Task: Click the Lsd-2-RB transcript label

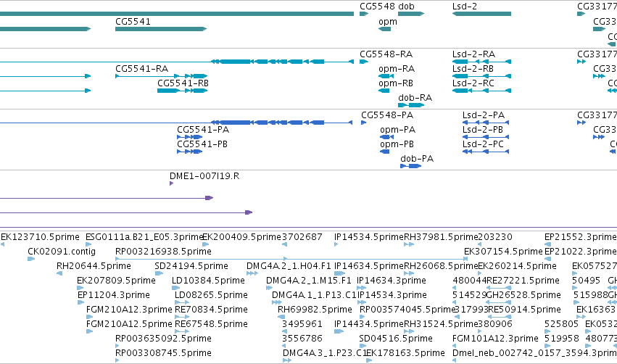Action: 473,68
